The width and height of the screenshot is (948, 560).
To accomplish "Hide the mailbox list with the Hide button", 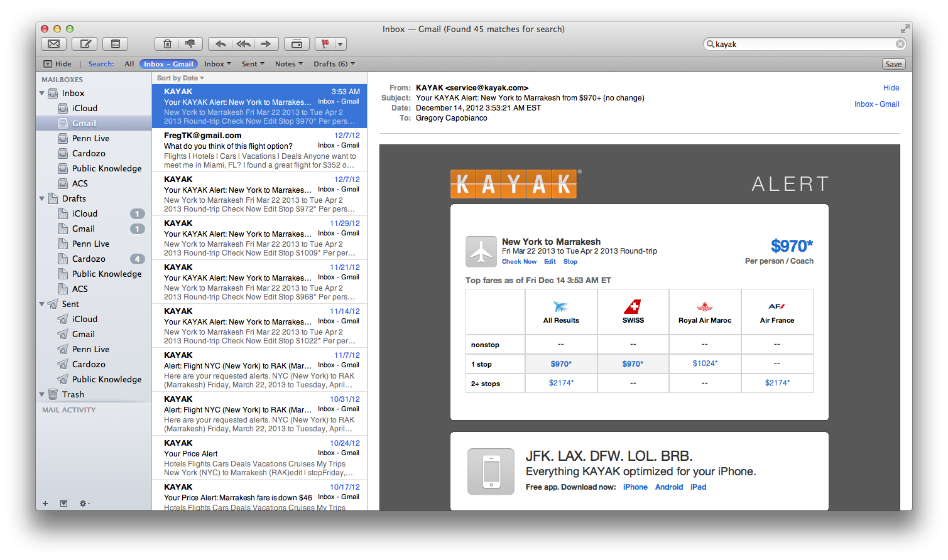I will pyautogui.click(x=57, y=64).
